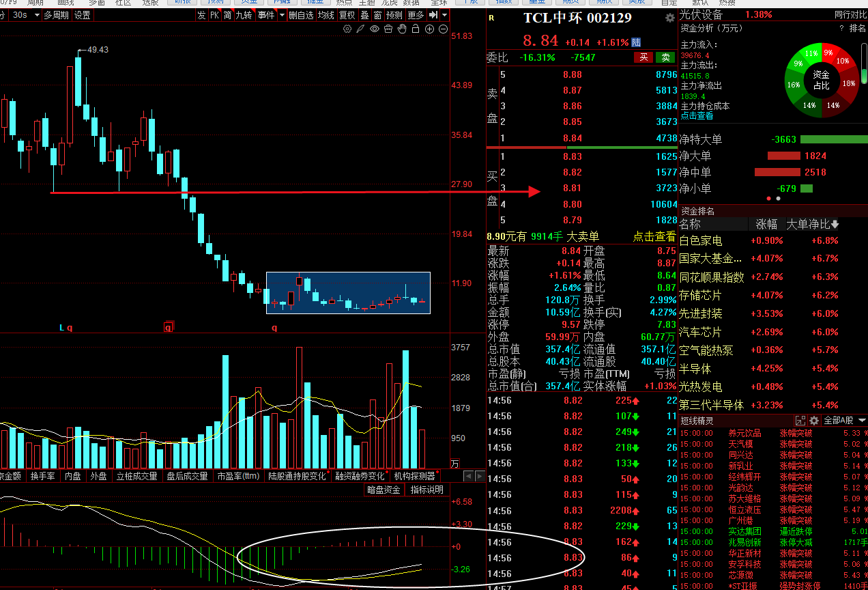
Task: Switch to 融资融券变化 tab
Action: (361, 476)
